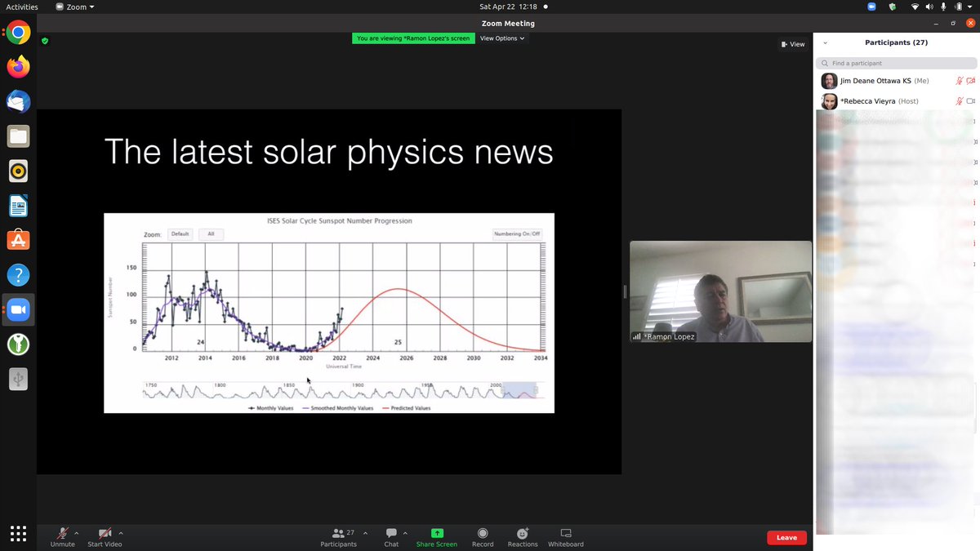Click the Zoom icon in the dock

click(18, 309)
